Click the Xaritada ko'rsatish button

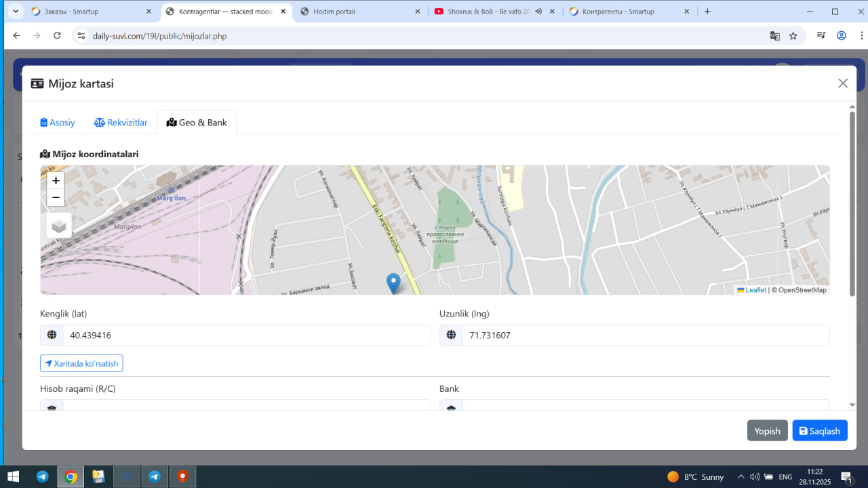point(81,364)
